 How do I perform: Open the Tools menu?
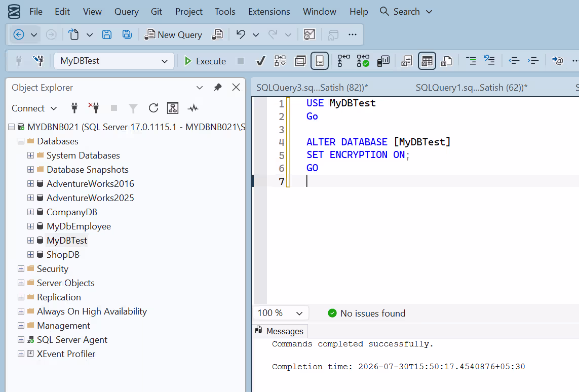tap(225, 12)
